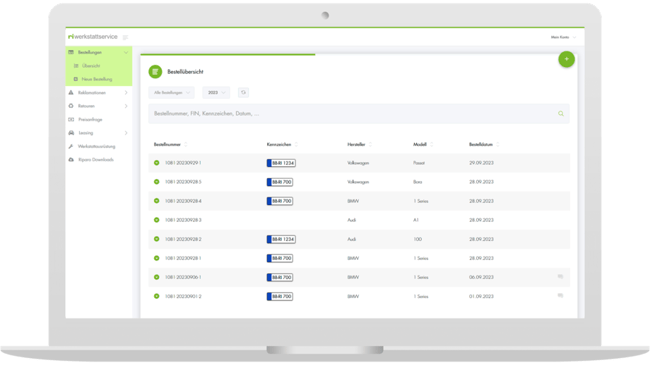Click the date 01.09.2023
Screen dimensions: 650x365
pyautogui.click(x=481, y=297)
